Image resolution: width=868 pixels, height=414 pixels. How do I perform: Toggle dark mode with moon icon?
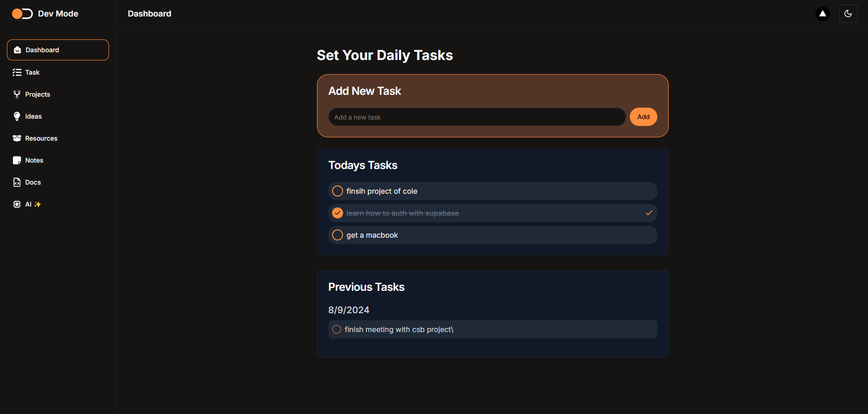(x=848, y=14)
